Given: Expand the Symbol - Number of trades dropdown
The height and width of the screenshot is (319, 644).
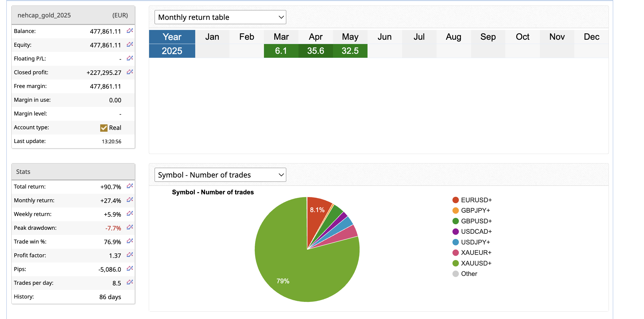Looking at the screenshot, I should 220,175.
